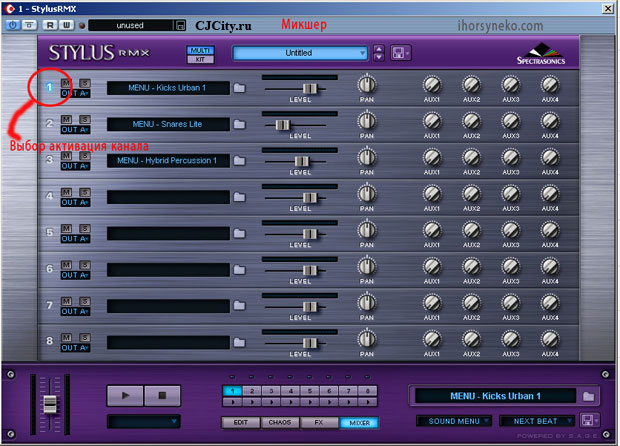620x446 pixels.
Task: Step multi preset up with arrow stepper
Action: coord(378,49)
